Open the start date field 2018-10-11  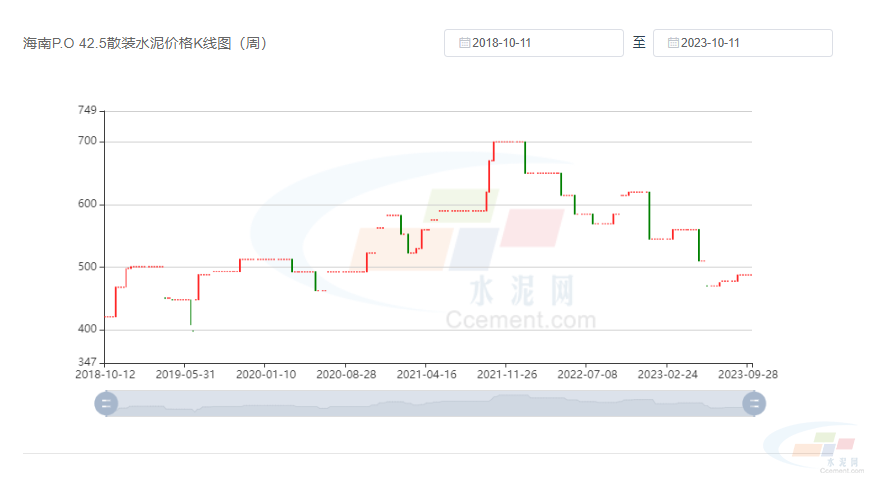[x=533, y=43]
